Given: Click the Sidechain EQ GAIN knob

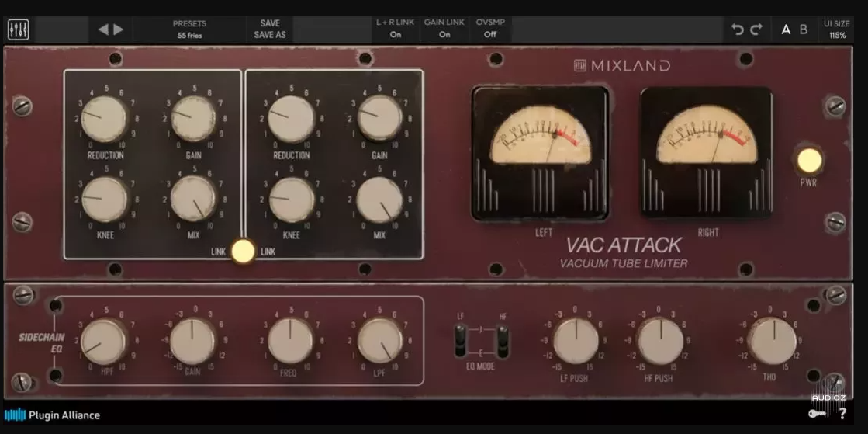Looking at the screenshot, I should tap(192, 342).
